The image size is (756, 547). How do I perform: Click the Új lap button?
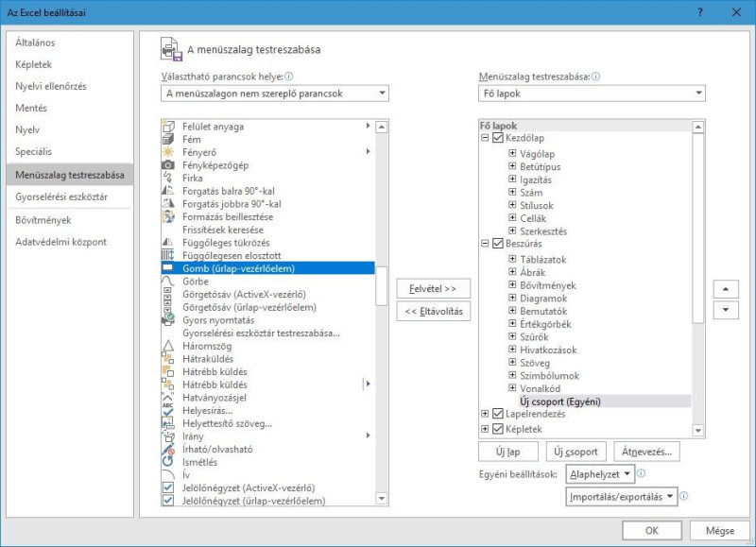point(507,452)
